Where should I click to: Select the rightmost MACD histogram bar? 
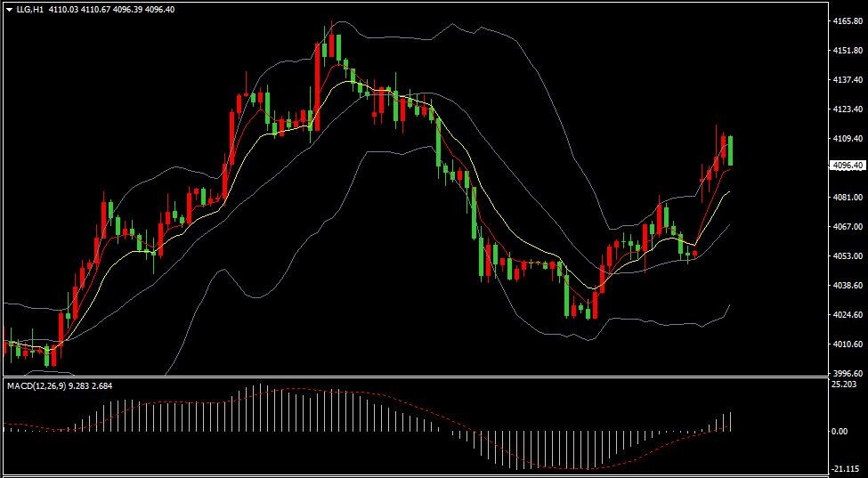731,422
